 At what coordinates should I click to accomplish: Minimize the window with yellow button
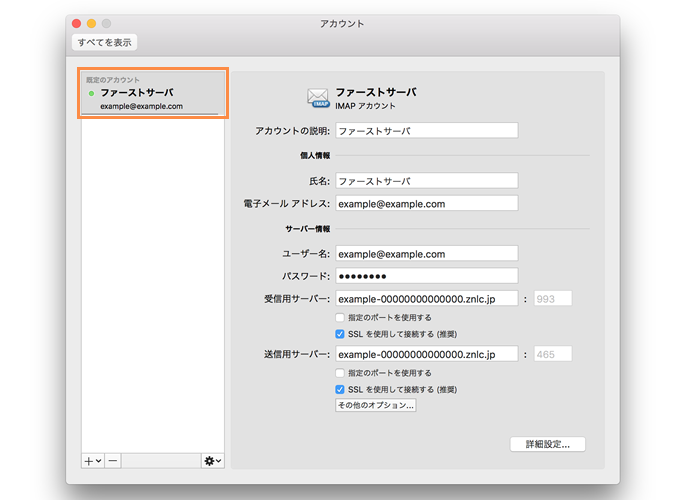tap(91, 23)
